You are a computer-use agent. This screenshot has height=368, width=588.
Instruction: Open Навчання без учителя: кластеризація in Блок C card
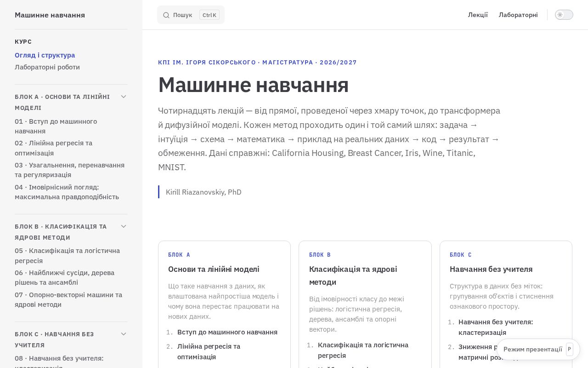pyautogui.click(x=496, y=327)
